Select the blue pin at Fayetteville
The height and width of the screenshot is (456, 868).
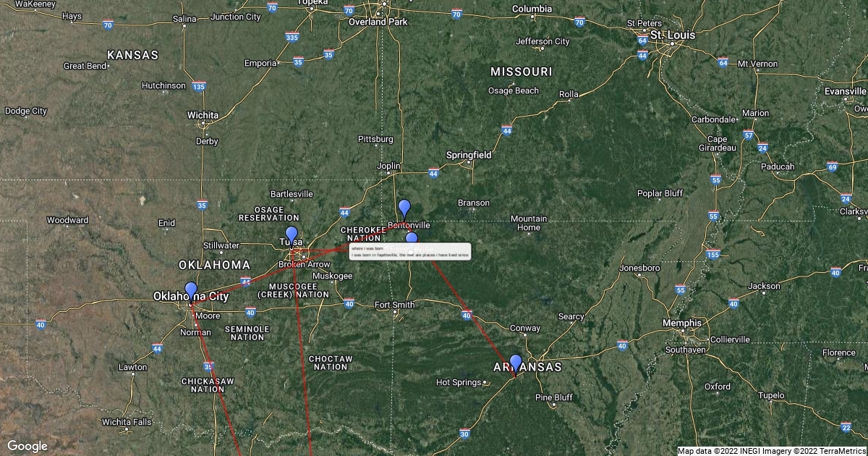point(411,239)
